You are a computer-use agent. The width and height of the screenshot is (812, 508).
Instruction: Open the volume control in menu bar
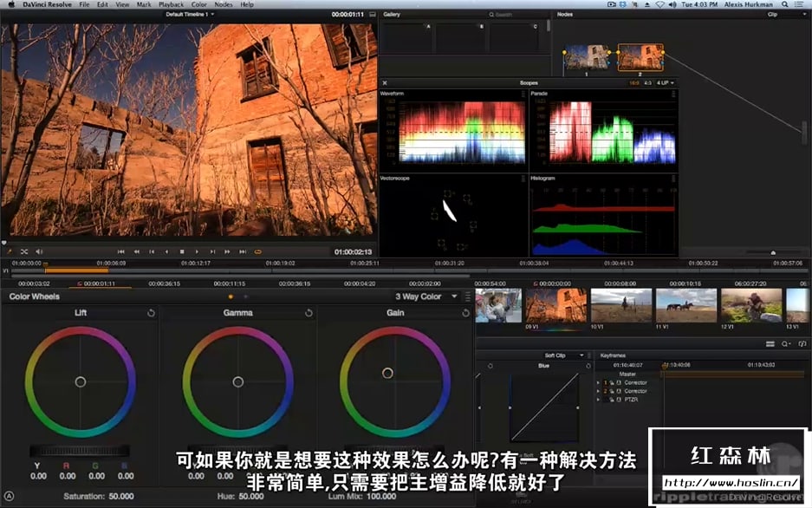pyautogui.click(x=672, y=4)
